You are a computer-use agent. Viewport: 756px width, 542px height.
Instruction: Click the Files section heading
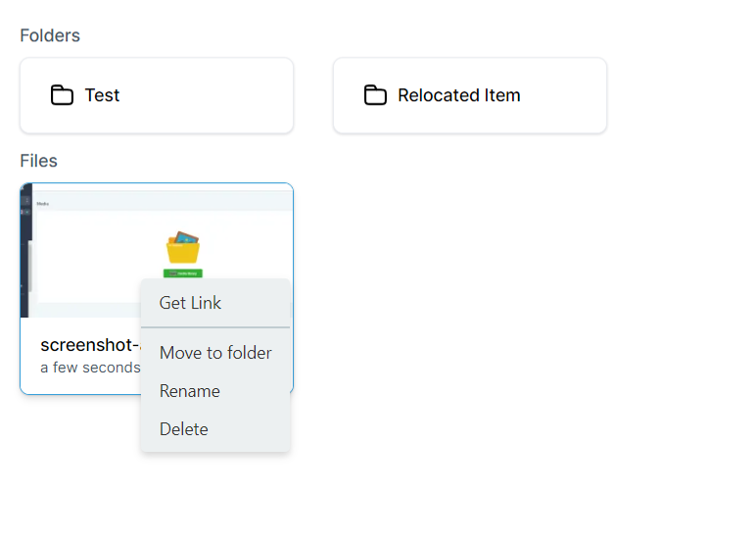tap(39, 161)
